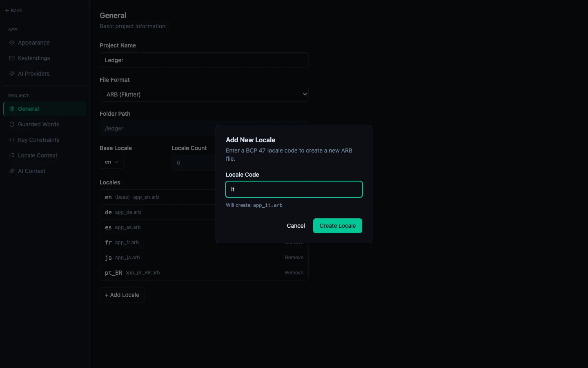This screenshot has height=368, width=588.
Task: Click the app_it.arb preview text
Action: 268,205
